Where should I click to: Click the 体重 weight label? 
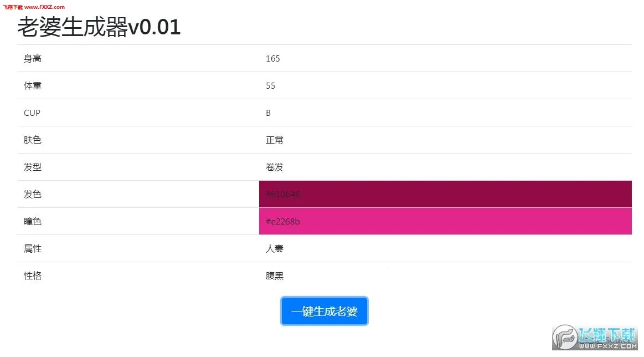click(x=32, y=85)
